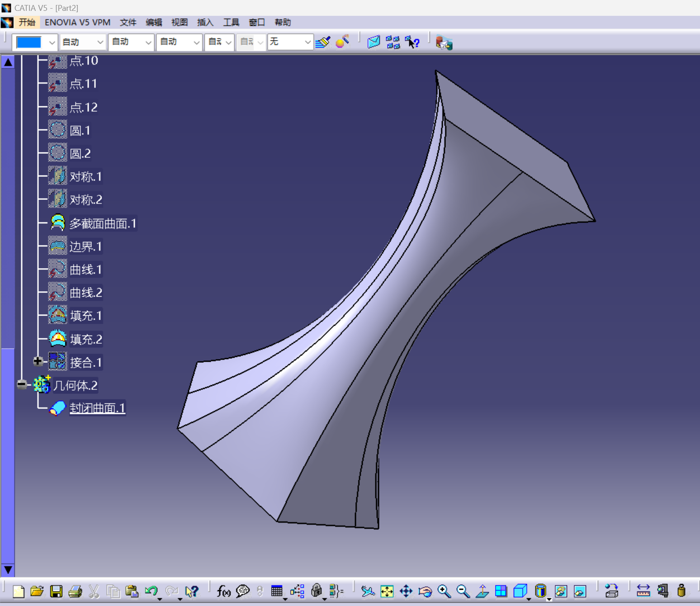Fit all in view
This screenshot has height=606, width=700.
(387, 591)
